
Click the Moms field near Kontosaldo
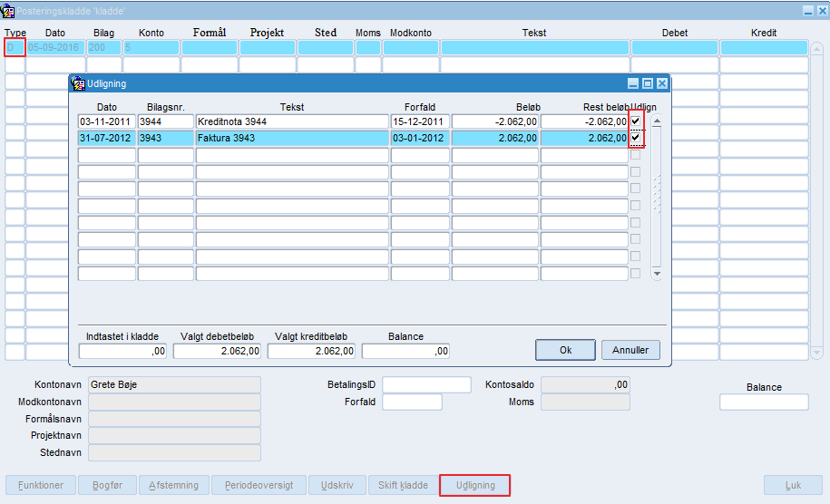(585, 402)
